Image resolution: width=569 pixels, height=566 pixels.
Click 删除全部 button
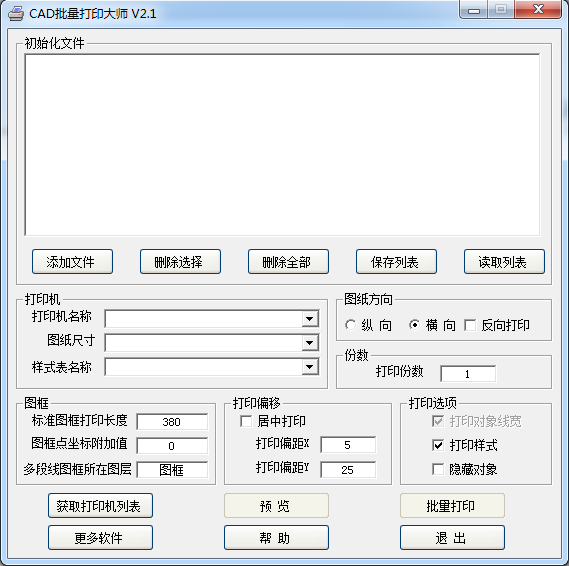[x=288, y=261]
